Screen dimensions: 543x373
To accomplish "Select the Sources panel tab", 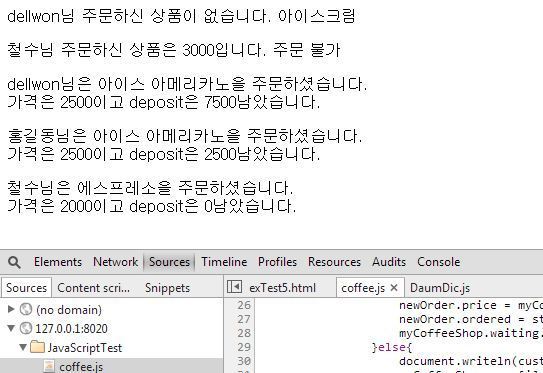I will click(169, 262).
